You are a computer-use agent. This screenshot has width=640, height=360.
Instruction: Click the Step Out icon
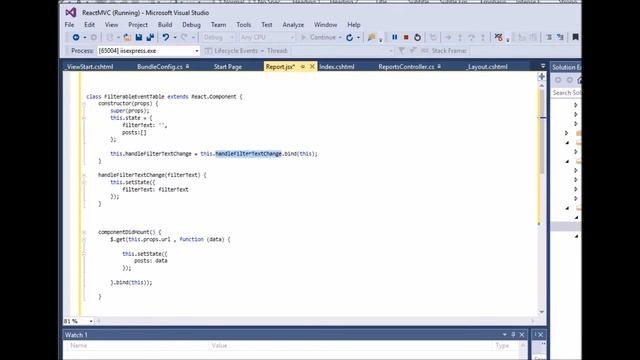(x=483, y=38)
